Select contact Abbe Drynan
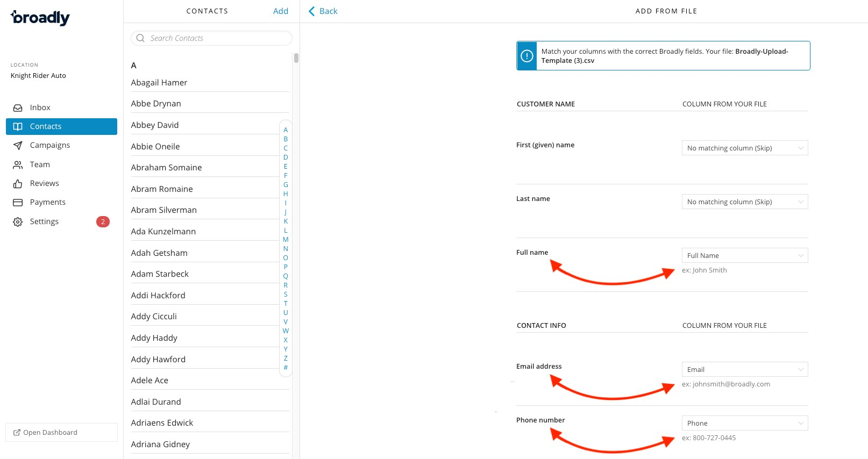This screenshot has height=459, width=868. [210, 103]
